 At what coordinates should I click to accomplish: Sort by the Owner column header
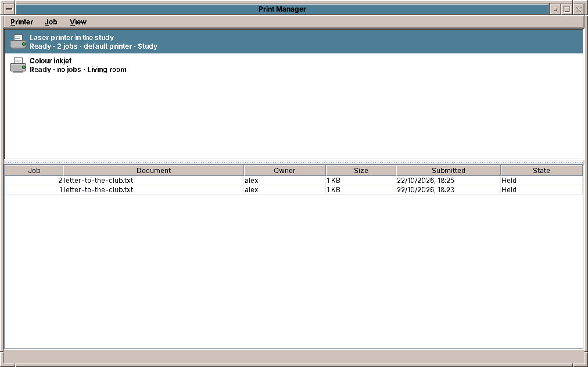pos(285,170)
